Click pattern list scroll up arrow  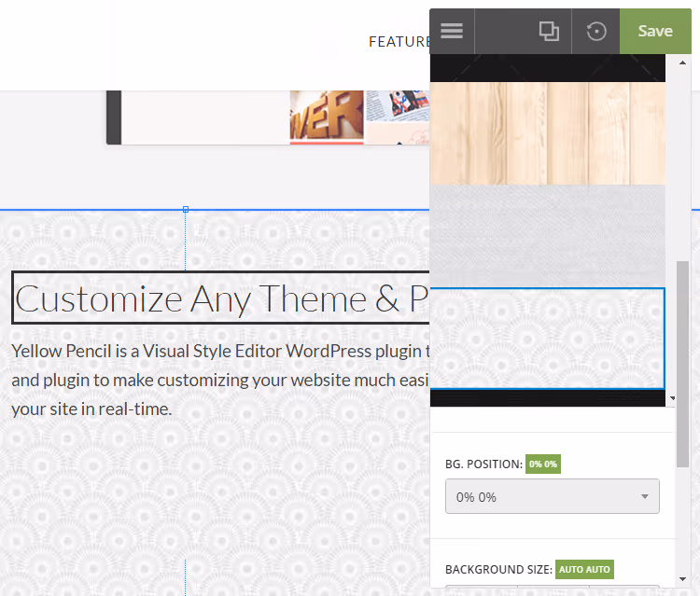(x=682, y=62)
